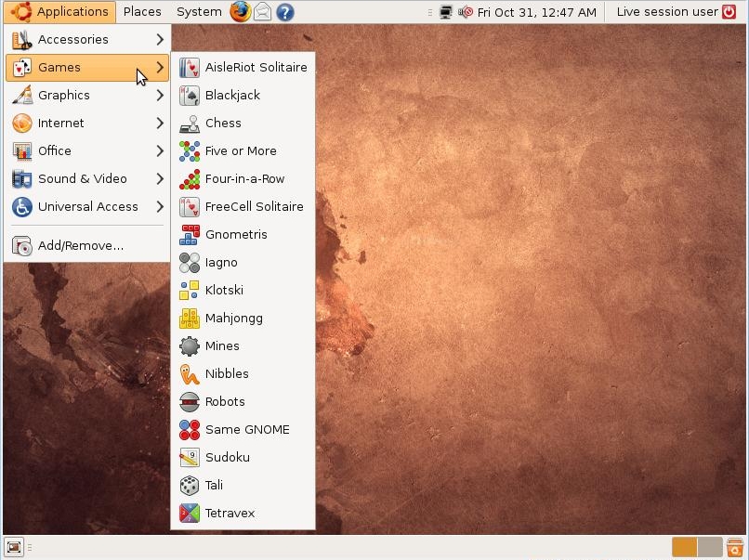Click the Graphics category icon
The width and height of the screenshot is (749, 560).
pyautogui.click(x=22, y=96)
